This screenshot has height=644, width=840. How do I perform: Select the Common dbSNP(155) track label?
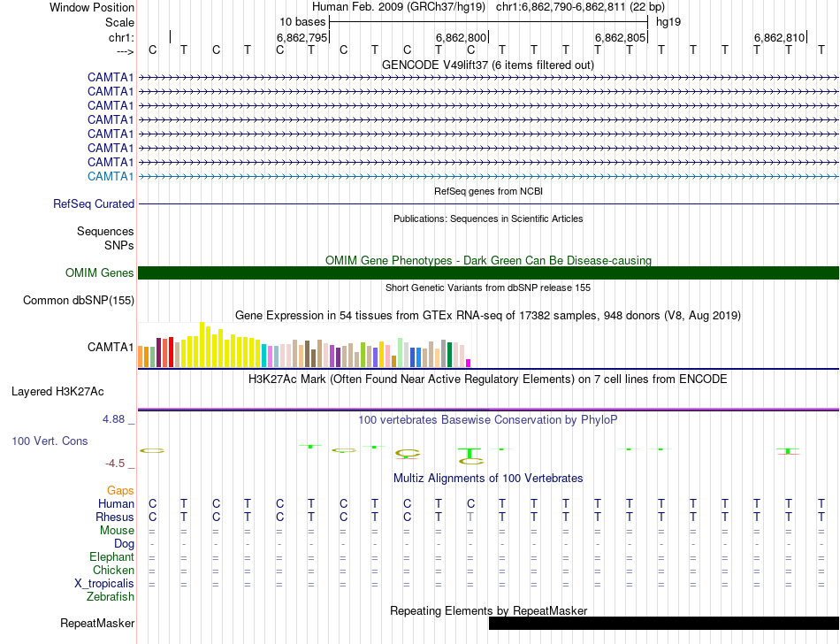(x=79, y=301)
